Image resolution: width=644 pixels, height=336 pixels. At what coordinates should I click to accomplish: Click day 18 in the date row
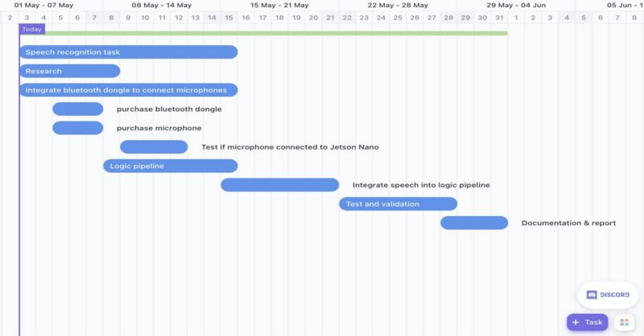click(279, 18)
